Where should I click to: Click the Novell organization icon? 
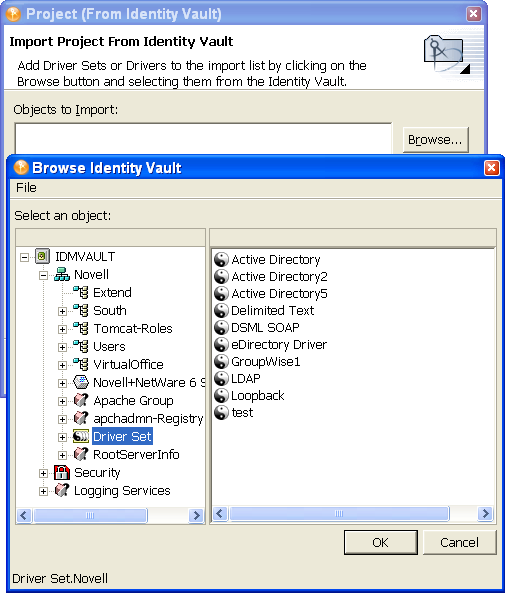coord(62,274)
